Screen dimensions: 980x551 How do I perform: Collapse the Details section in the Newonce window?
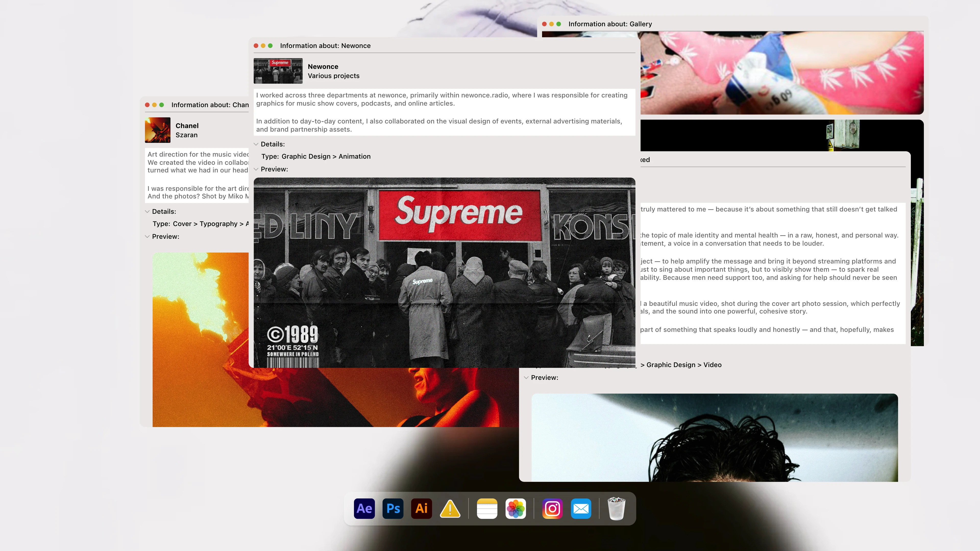(256, 144)
